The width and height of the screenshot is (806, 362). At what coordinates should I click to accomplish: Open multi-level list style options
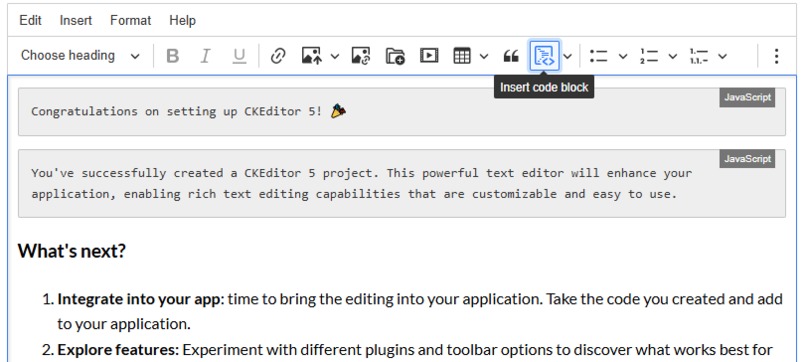tap(722, 56)
